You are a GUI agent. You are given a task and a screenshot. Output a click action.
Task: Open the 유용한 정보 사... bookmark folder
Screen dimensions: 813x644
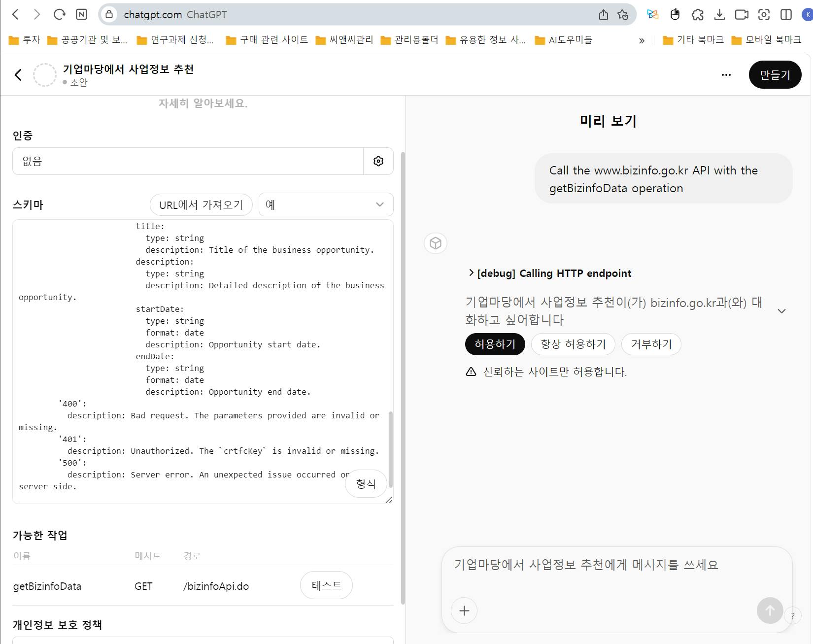click(x=485, y=40)
